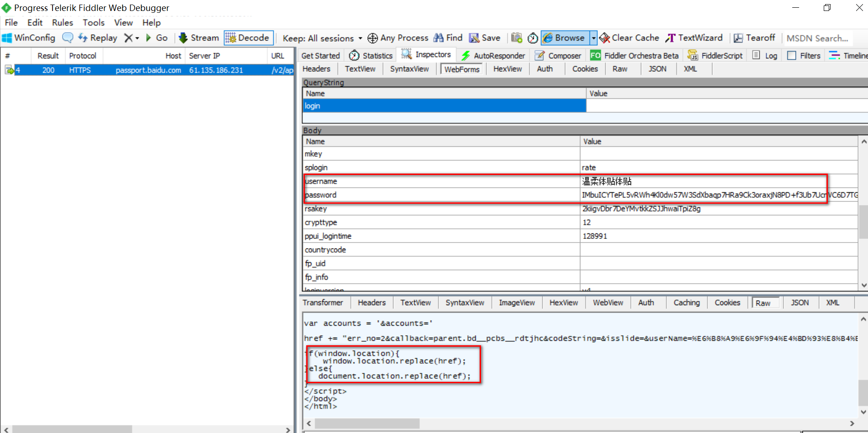Screen dimensions: 868x433
Task: Clear the cache with Clear Cache
Action: [x=629, y=38]
